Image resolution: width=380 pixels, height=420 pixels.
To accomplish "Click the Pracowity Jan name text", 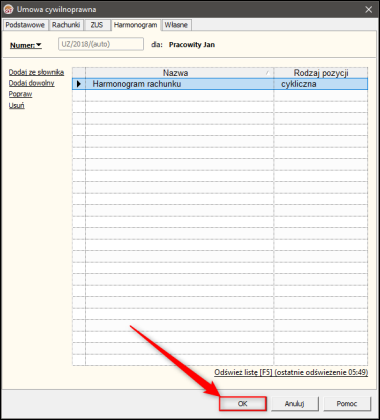I will pos(192,45).
